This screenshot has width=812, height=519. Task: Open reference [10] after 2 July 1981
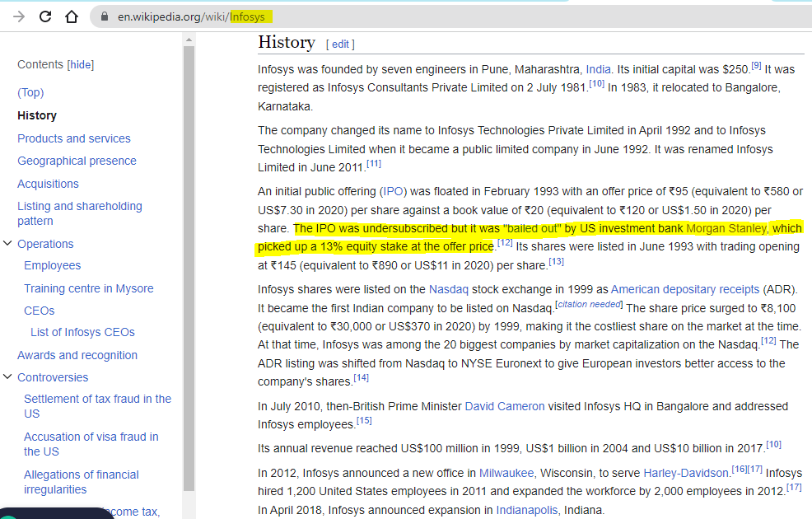pos(596,83)
